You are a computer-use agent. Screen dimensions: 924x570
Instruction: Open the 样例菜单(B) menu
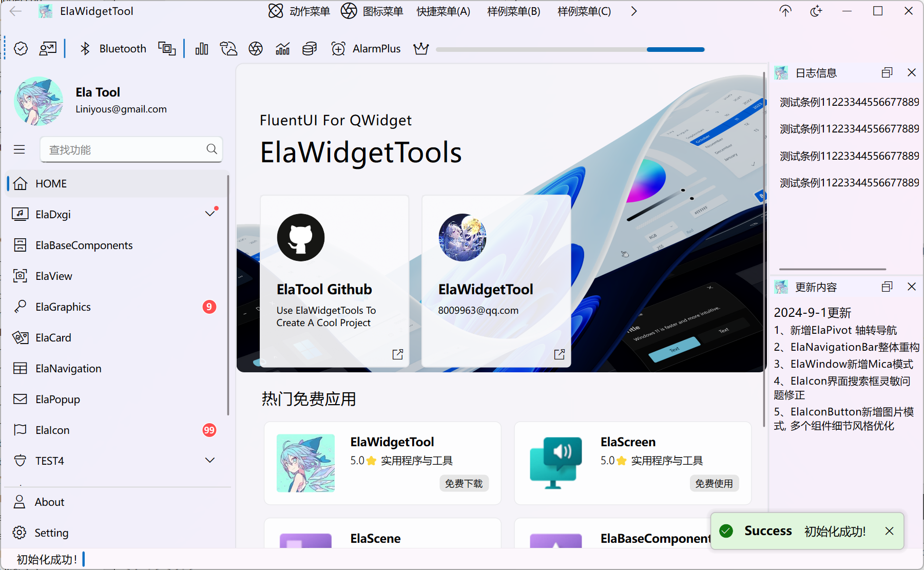tap(514, 11)
